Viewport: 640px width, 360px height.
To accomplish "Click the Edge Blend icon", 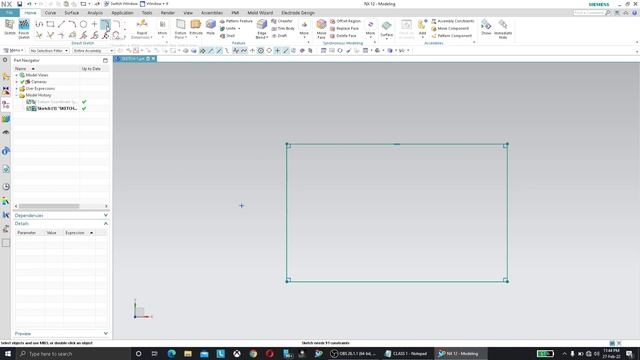I will pos(262,25).
